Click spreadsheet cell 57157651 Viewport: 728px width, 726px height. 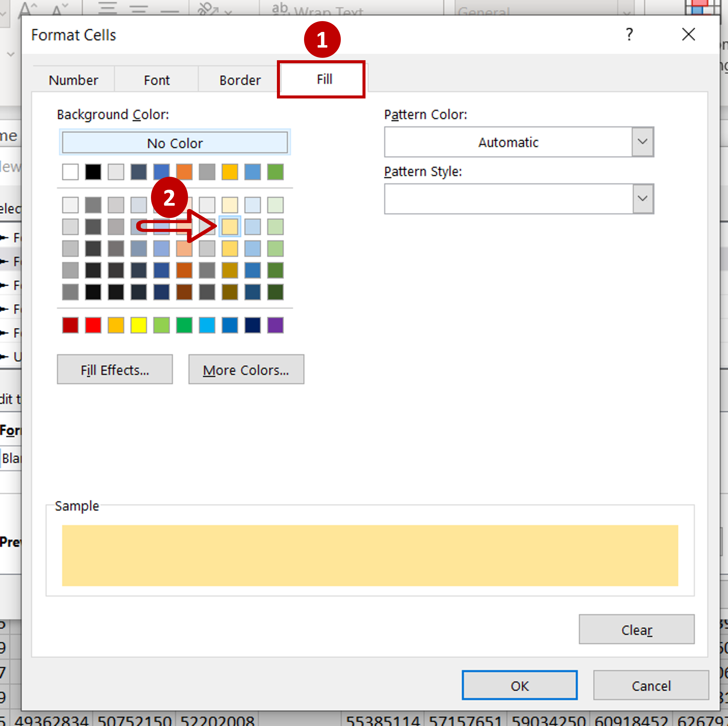tap(465, 719)
